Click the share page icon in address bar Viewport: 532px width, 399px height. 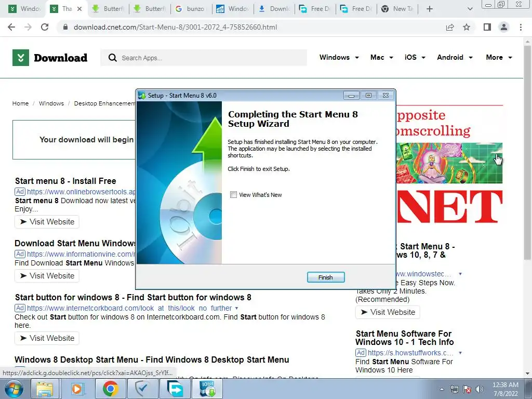[450, 27]
